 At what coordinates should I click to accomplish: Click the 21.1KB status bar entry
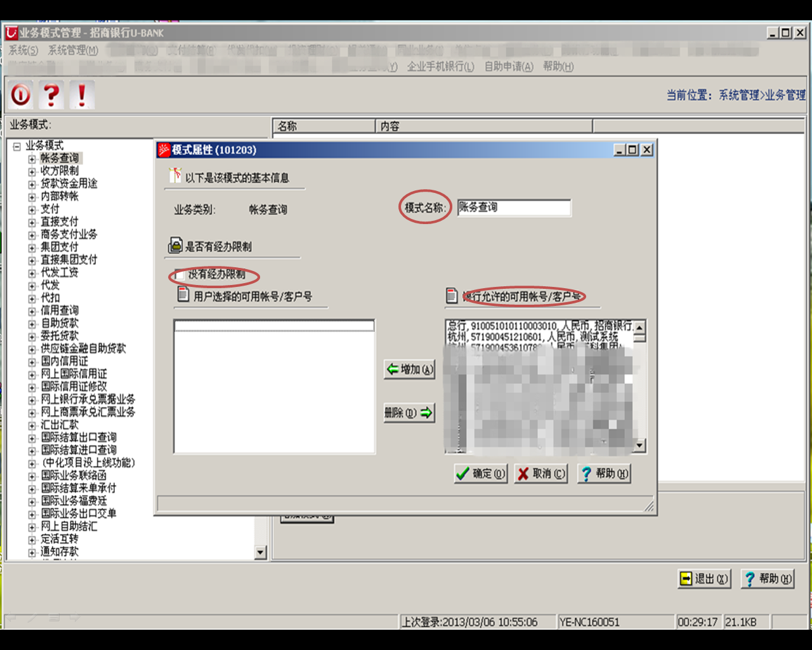(747, 622)
